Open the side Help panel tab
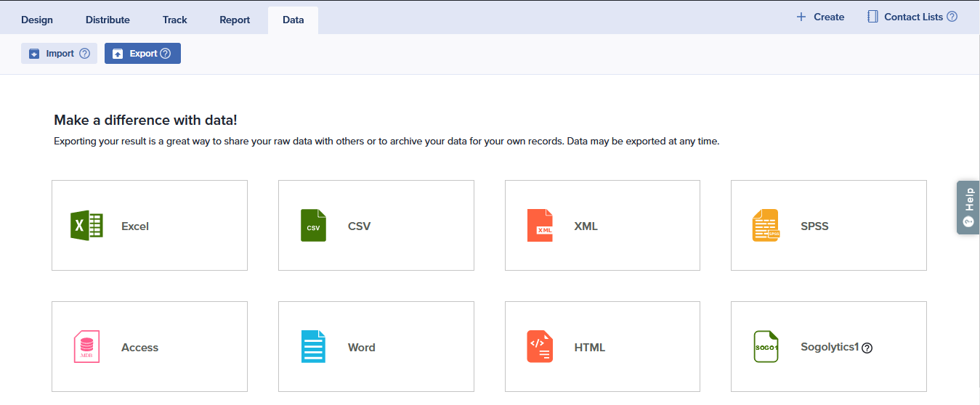Screen dimensions: 980x405 coord(968,207)
